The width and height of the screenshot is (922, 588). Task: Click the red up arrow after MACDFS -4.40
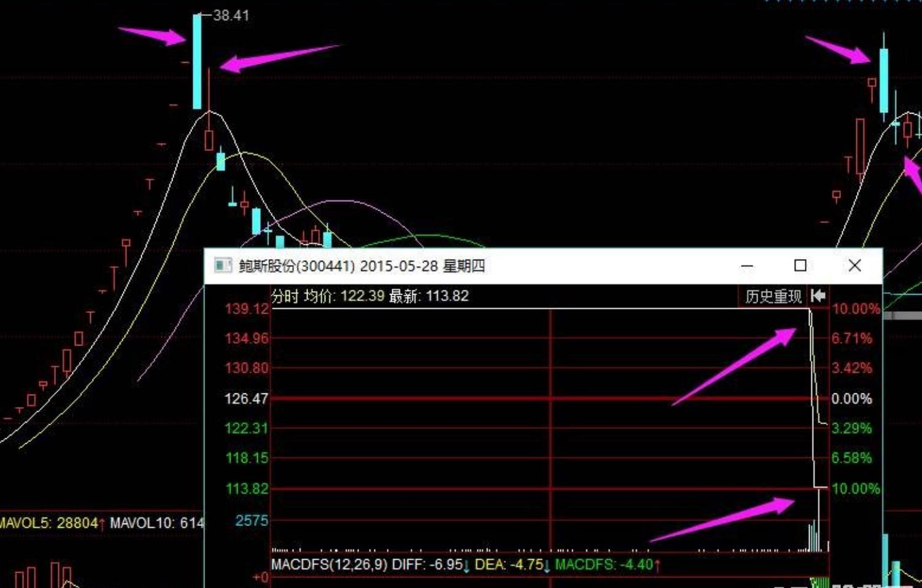click(x=657, y=565)
